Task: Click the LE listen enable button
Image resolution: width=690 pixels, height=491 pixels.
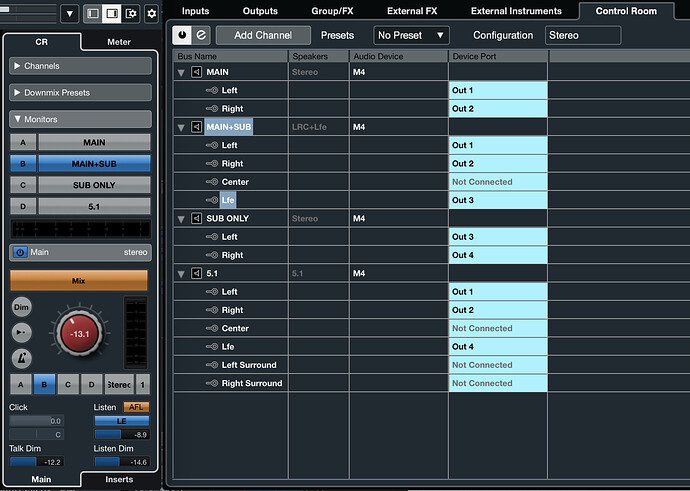Action: click(122, 421)
